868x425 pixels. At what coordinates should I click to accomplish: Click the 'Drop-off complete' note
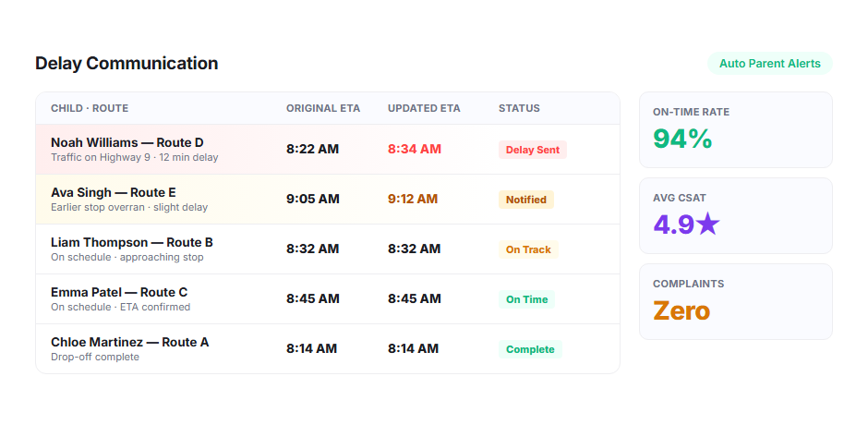[x=95, y=357]
